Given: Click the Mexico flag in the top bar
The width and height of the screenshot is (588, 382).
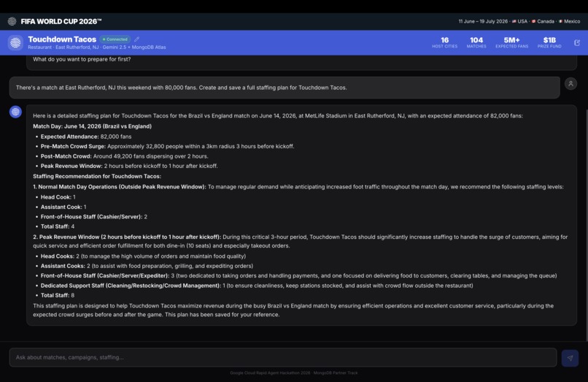Looking at the screenshot, I should coord(560,21).
